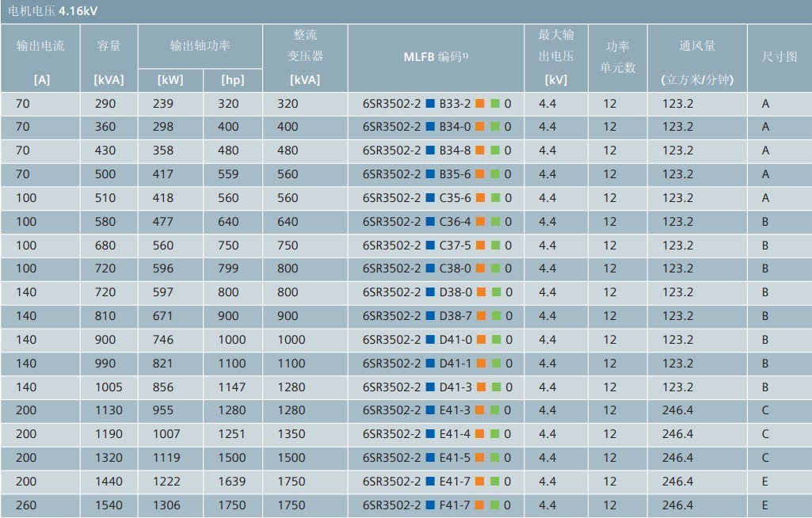Image resolution: width=812 pixels, height=518 pixels.
Task: Click the 输出电流 column header
Action: 40,46
